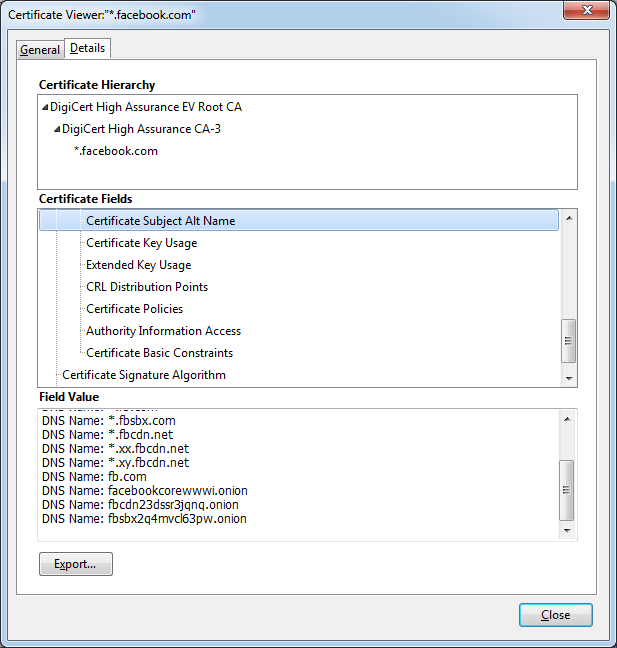Select Extended Key Usage field

click(x=139, y=265)
